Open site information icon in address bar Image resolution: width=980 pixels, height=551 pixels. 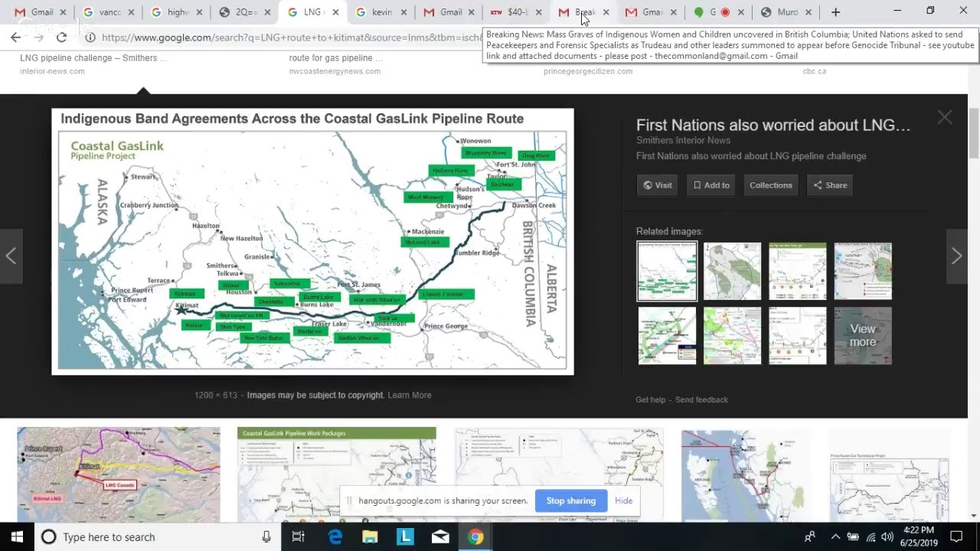90,37
